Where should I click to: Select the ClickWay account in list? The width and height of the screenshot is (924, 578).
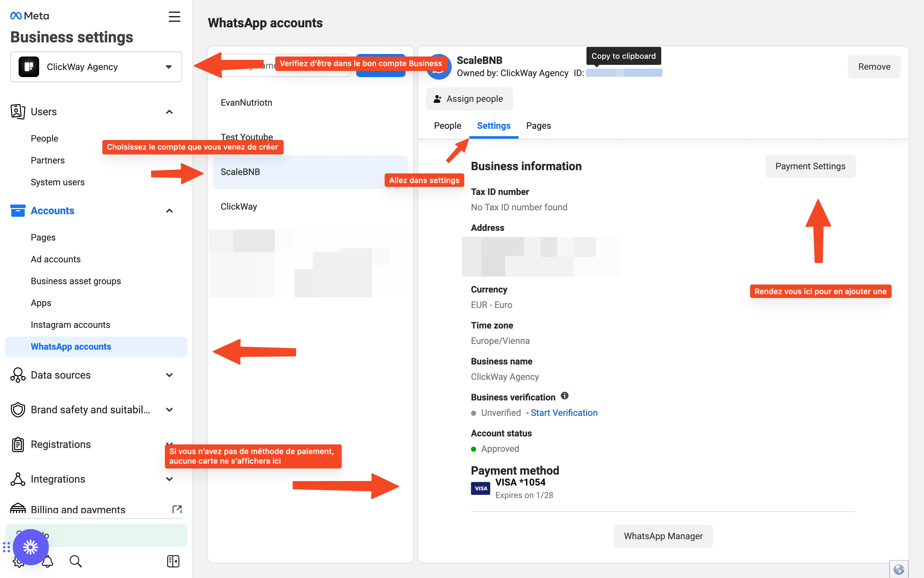coord(311,206)
